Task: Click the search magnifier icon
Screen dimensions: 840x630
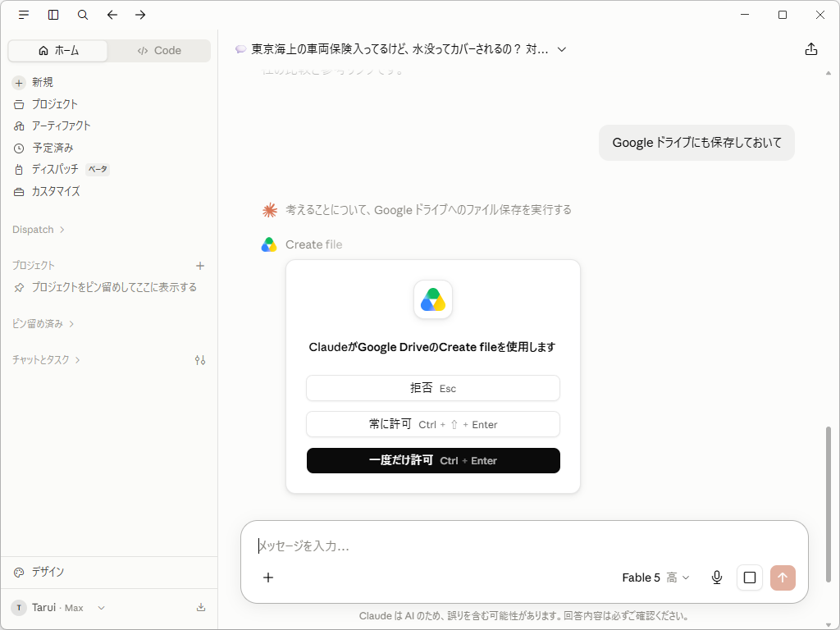Action: (83, 15)
